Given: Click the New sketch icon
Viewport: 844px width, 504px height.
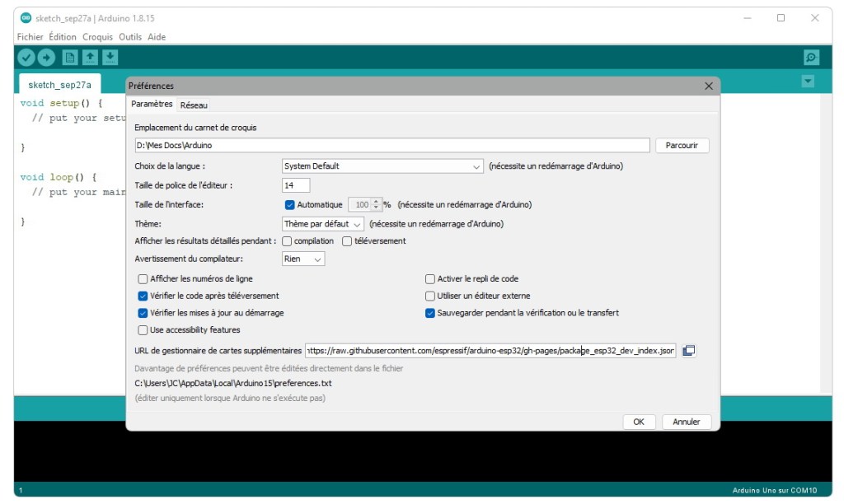Looking at the screenshot, I should click(x=70, y=57).
